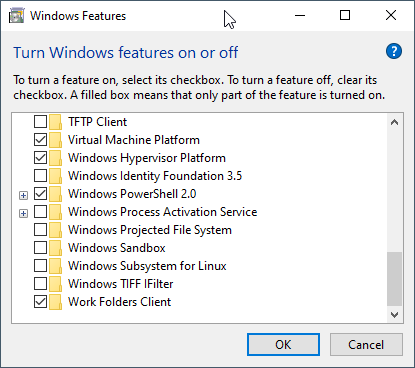Select the Windows Identity Foundation 3.5 item
415x368 pixels.
tap(155, 176)
